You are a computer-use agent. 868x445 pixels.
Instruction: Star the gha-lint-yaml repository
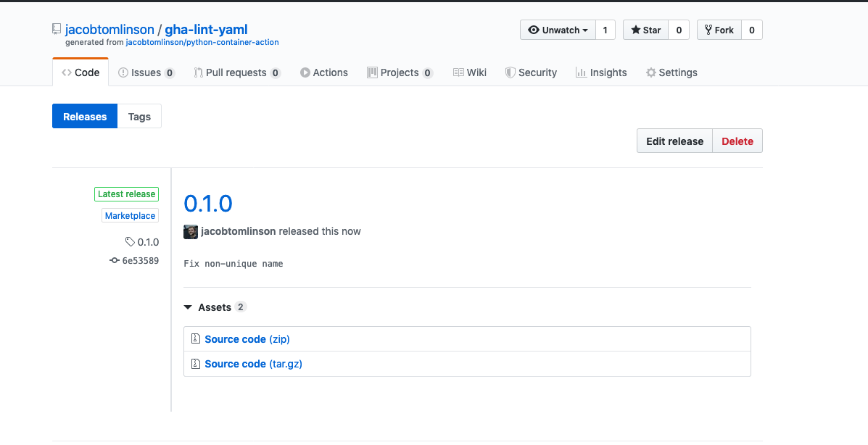(645, 30)
